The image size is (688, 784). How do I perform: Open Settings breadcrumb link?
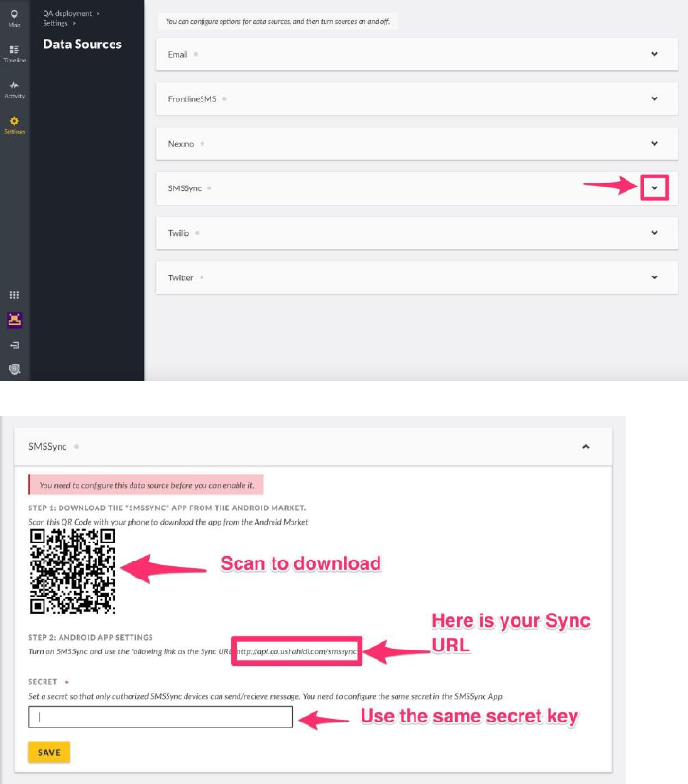pos(55,23)
